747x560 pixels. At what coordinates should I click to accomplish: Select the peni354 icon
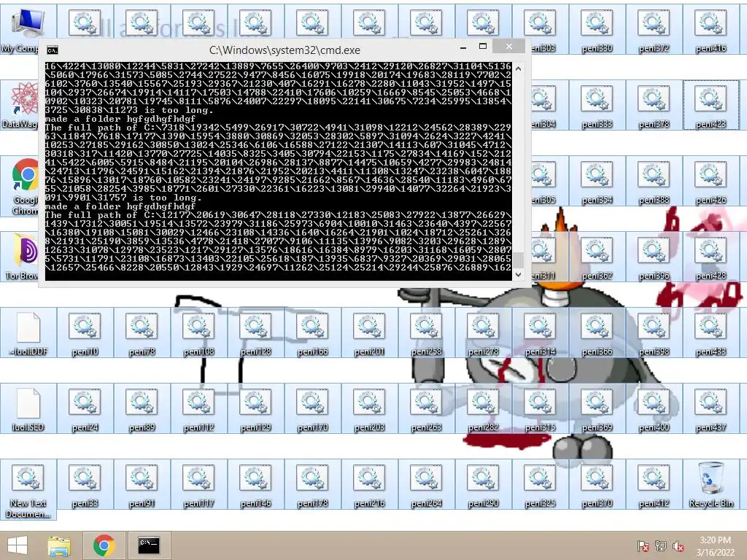[597, 182]
